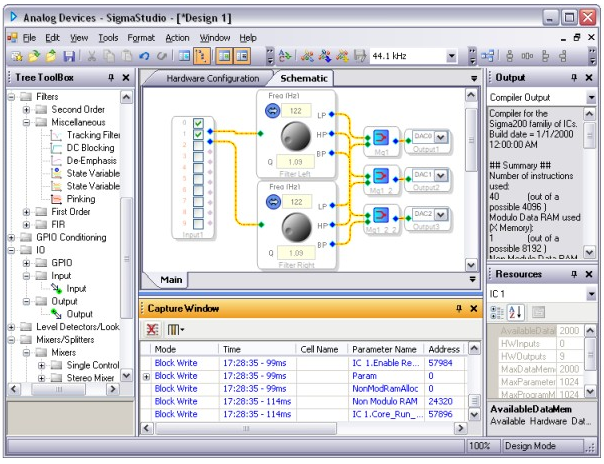Screen dimensions: 604x464
Task: Check Input1 channel 2 checkbox
Action: [198, 146]
